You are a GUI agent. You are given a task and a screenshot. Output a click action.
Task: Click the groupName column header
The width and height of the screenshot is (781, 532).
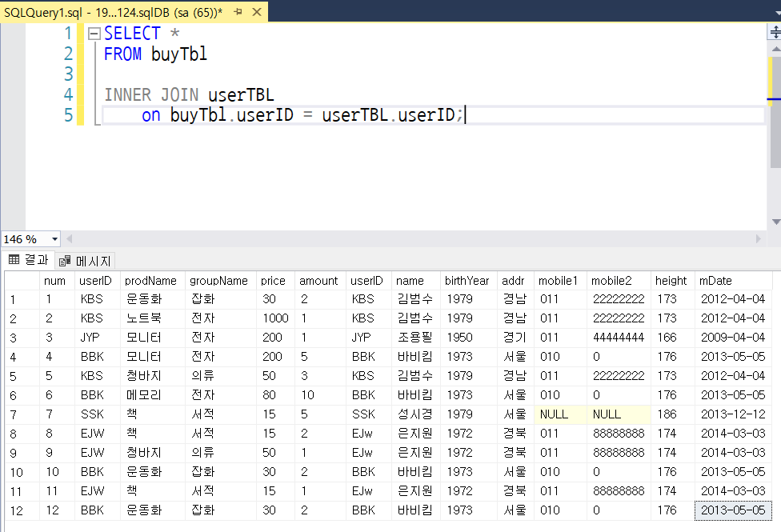[x=220, y=281]
